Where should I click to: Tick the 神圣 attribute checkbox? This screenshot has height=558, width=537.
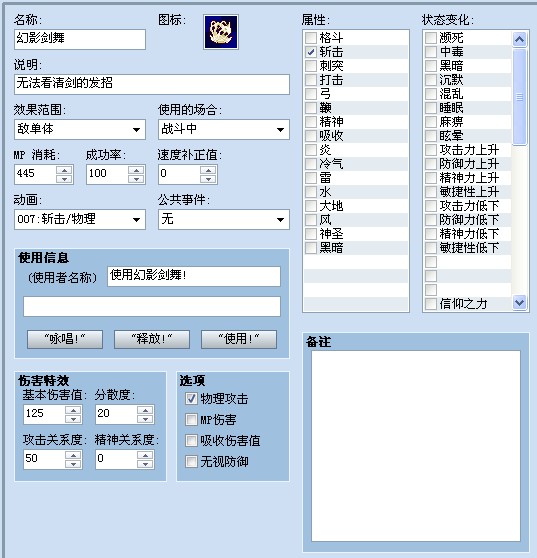pyautogui.click(x=311, y=234)
